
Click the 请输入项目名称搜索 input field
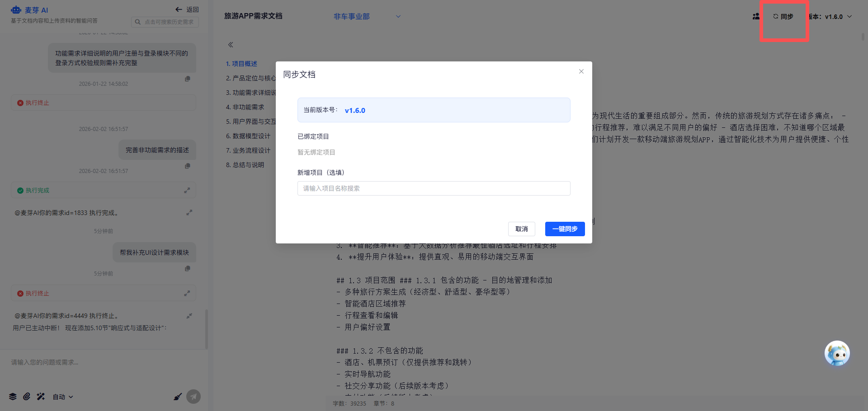[x=434, y=188]
